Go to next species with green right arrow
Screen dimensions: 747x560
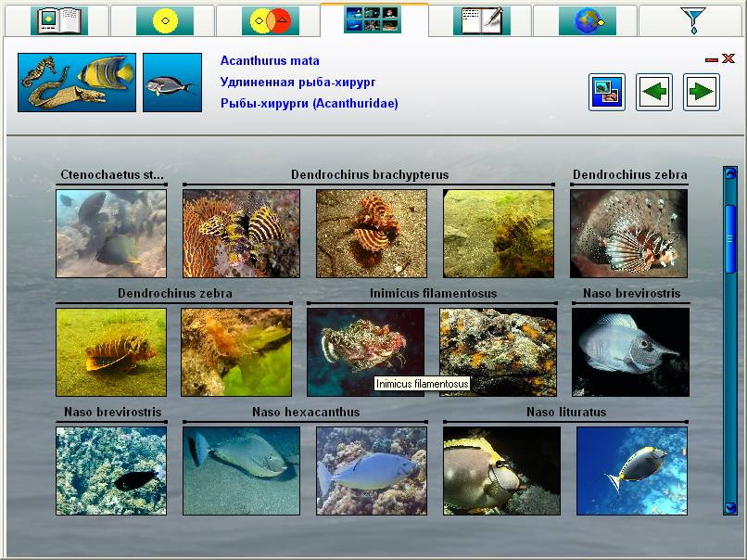[702, 92]
